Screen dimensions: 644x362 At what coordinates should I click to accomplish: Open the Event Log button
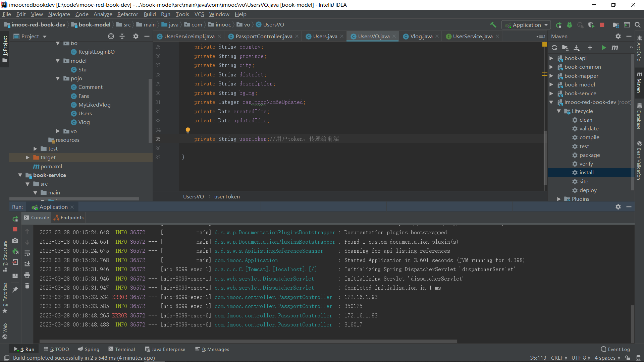pos(615,349)
